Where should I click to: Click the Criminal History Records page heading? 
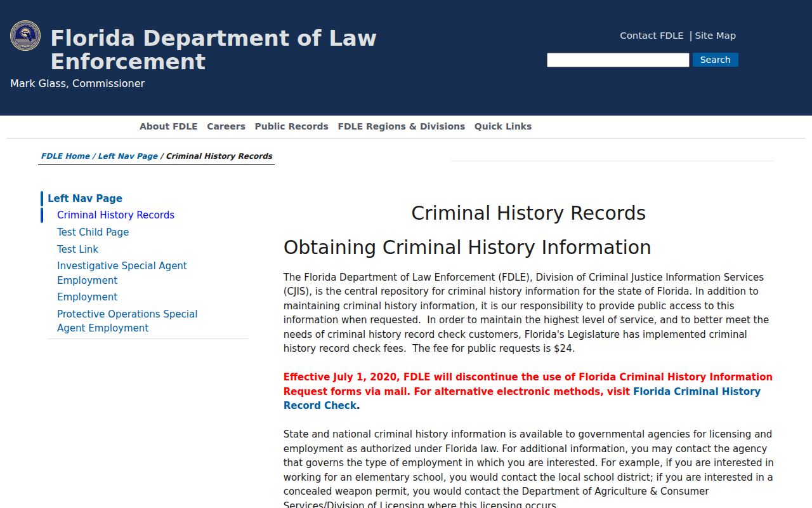coord(528,213)
